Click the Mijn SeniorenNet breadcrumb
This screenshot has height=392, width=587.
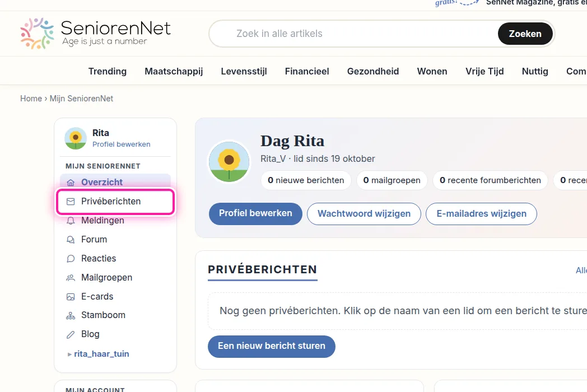(81, 99)
